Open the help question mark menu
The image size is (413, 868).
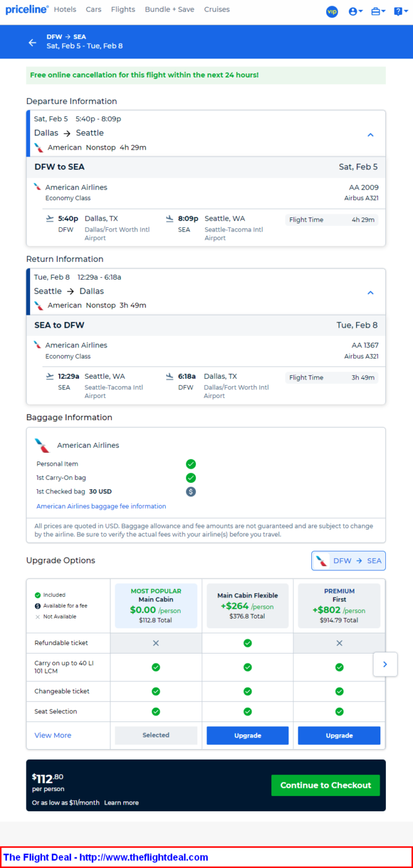401,11
